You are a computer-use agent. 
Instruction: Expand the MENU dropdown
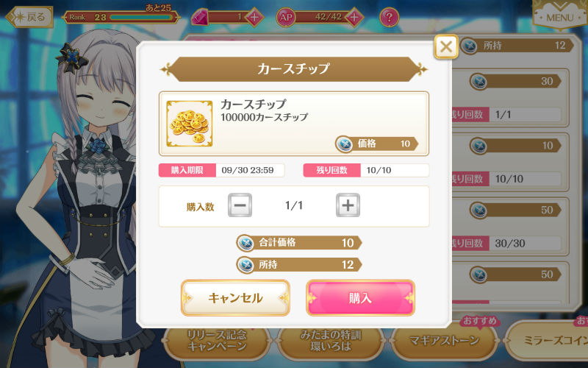point(559,15)
